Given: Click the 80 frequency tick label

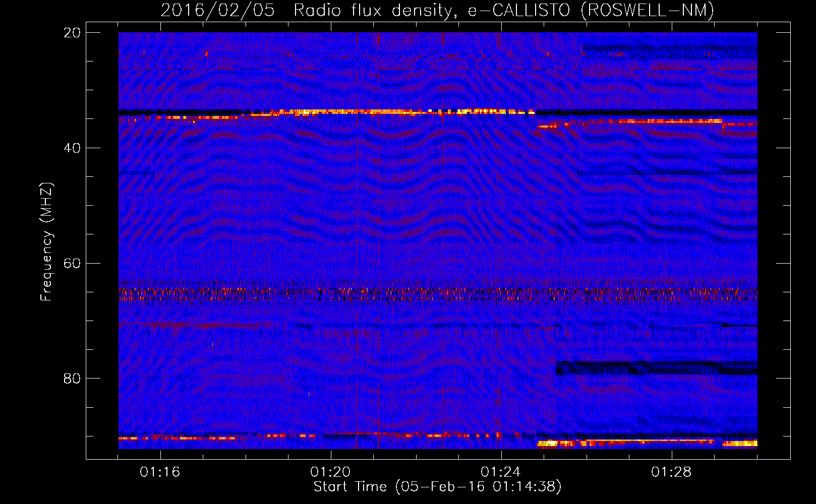Looking at the screenshot, I should click(72, 379).
